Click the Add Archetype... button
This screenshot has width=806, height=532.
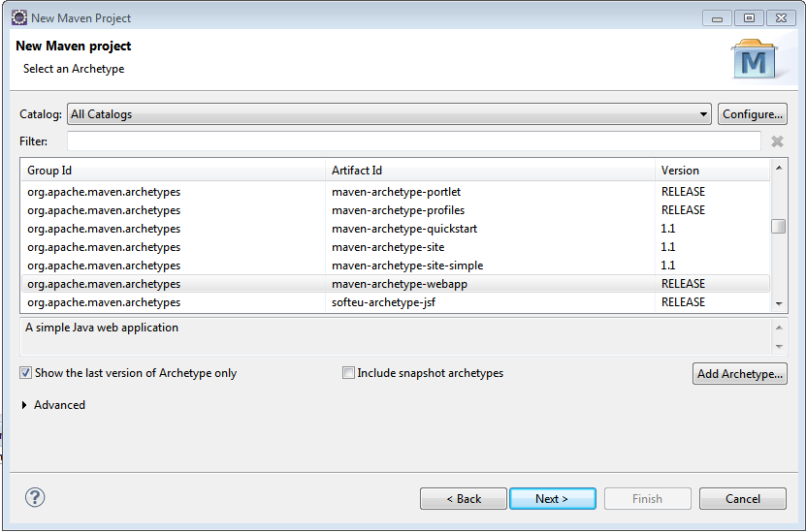click(x=740, y=374)
